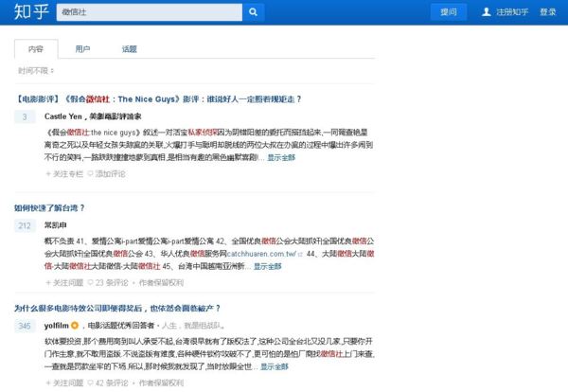This screenshot has width=568, height=392.
Task: Click the user icon beside 注册知乎
Action: click(x=487, y=12)
